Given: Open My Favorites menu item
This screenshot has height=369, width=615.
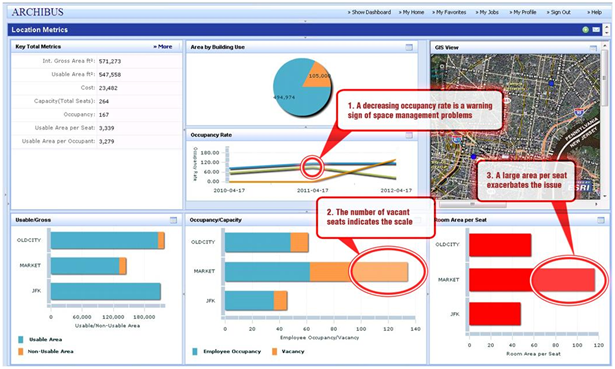Looking at the screenshot, I should (x=449, y=13).
